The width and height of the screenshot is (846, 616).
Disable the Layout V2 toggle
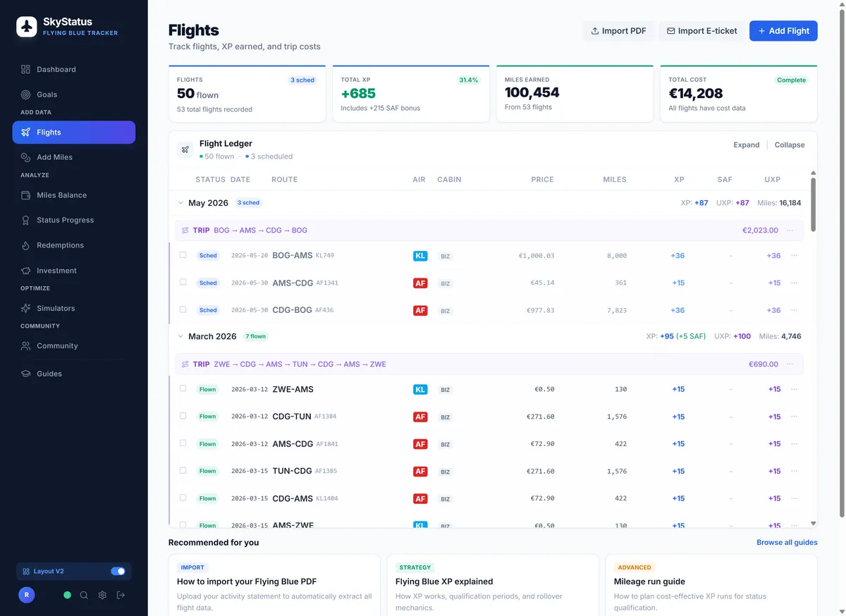[118, 571]
